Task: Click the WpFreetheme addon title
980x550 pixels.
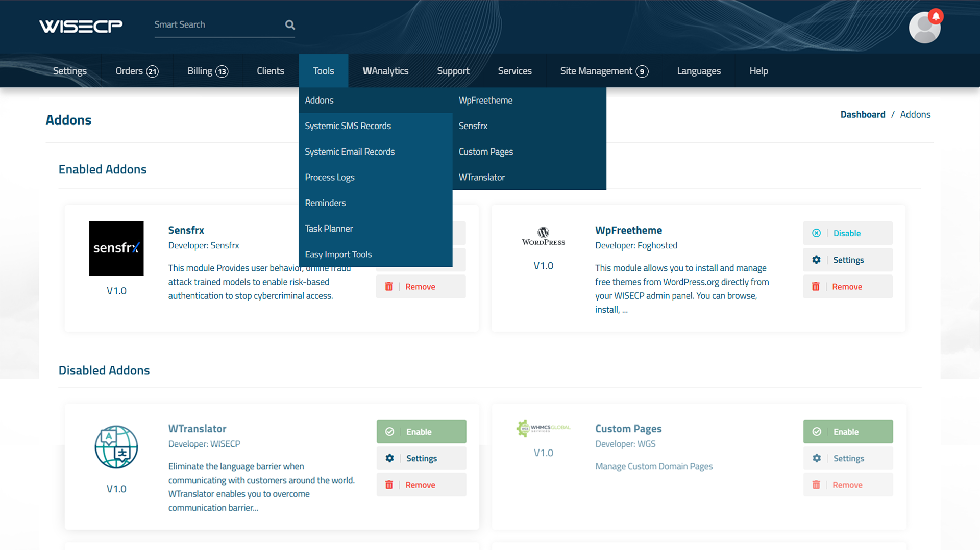Action: [628, 230]
